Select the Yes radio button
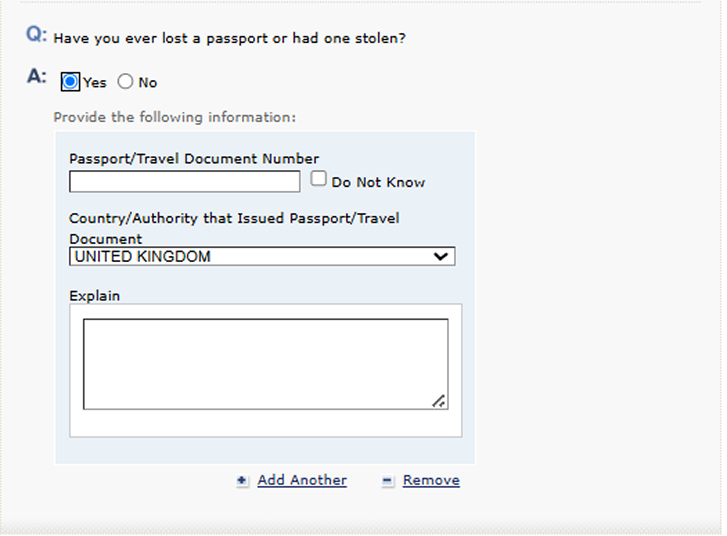 coord(70,82)
